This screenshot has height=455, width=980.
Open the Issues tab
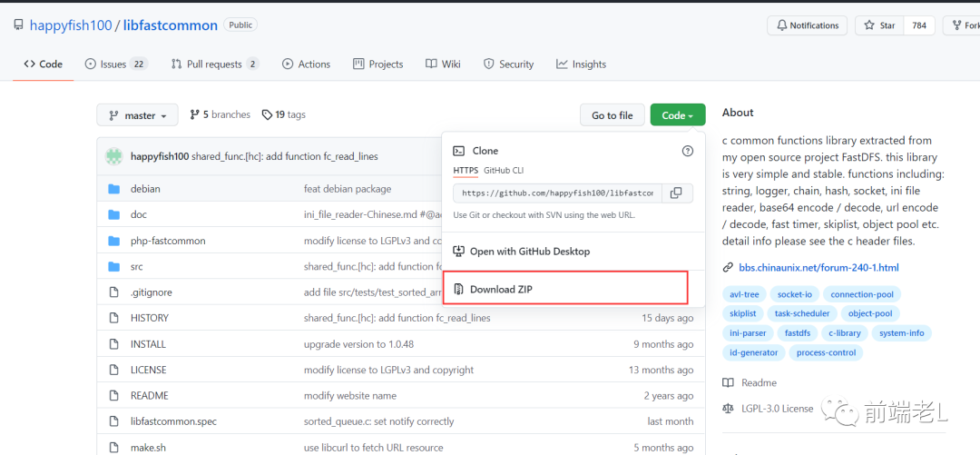pyautogui.click(x=116, y=64)
